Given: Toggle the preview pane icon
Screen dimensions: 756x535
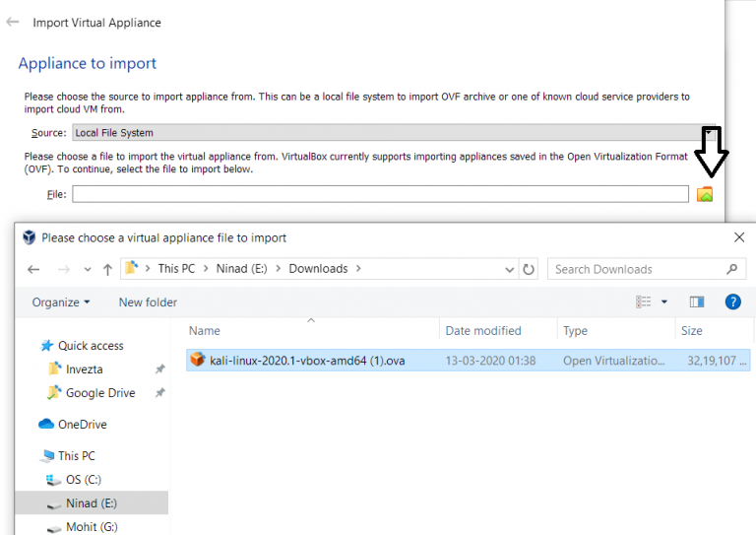Looking at the screenshot, I should 697,301.
